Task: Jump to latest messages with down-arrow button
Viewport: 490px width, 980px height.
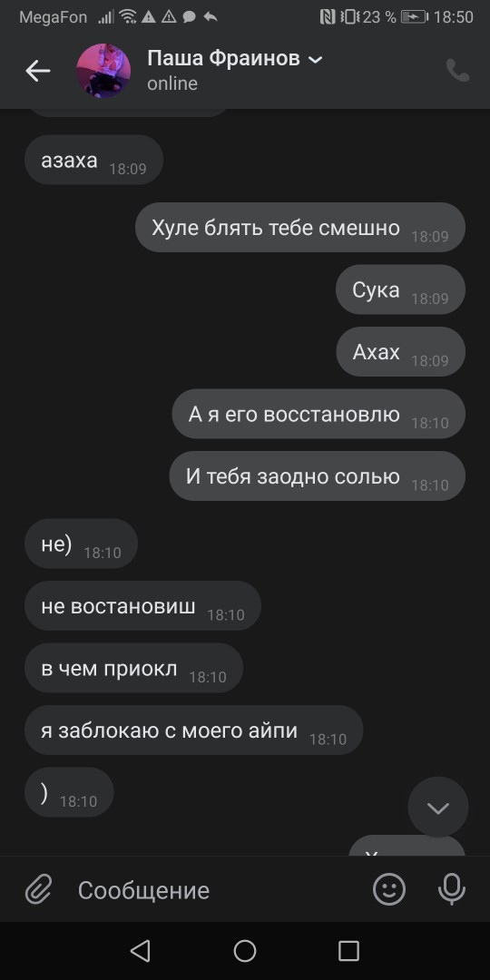Action: [x=437, y=807]
